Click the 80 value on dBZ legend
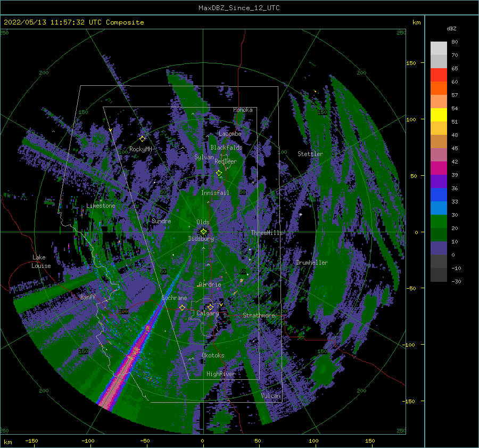Viewport: 479px width, 448px height. (455, 42)
